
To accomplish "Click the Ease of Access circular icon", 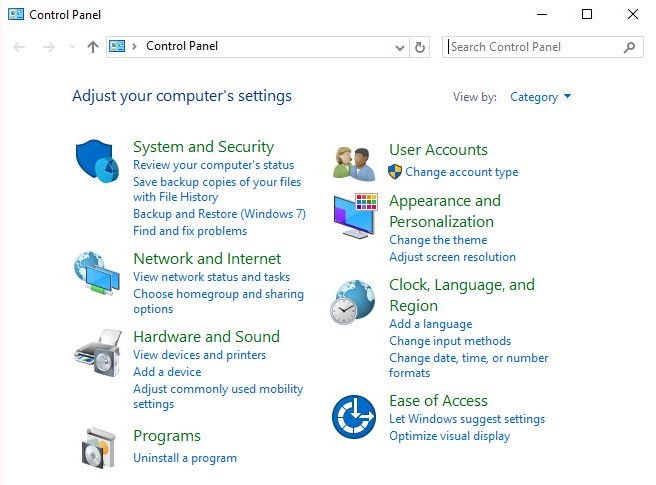I will [354, 417].
